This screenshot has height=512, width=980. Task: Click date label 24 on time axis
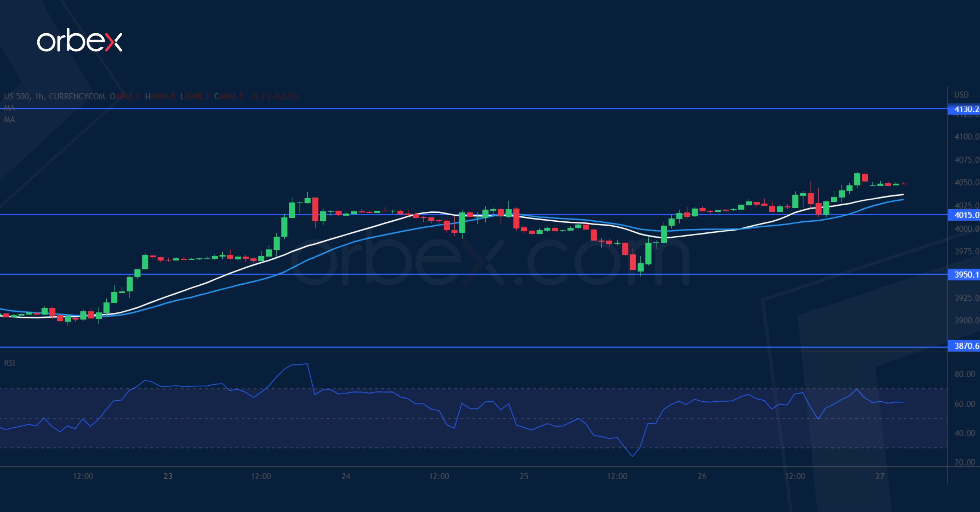click(346, 476)
